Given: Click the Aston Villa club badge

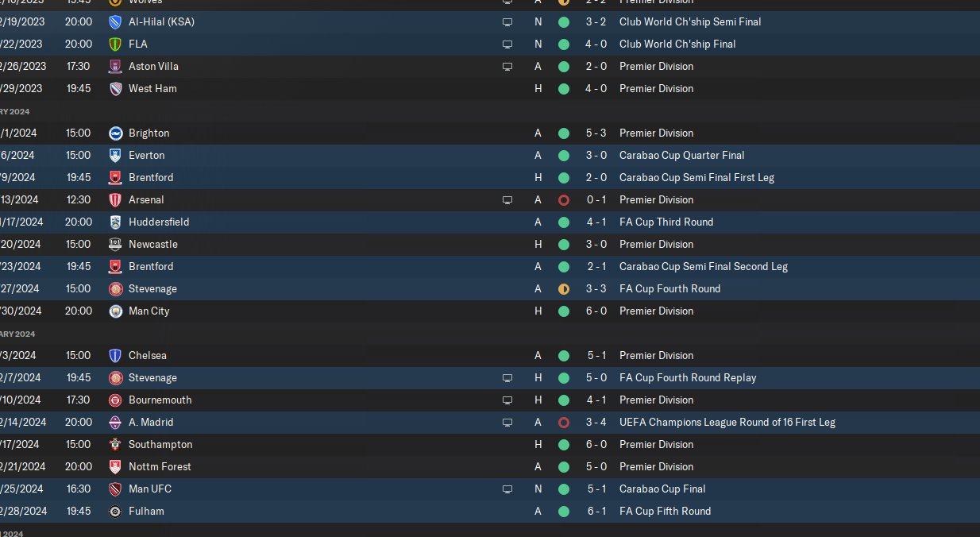Looking at the screenshot, I should [x=115, y=66].
